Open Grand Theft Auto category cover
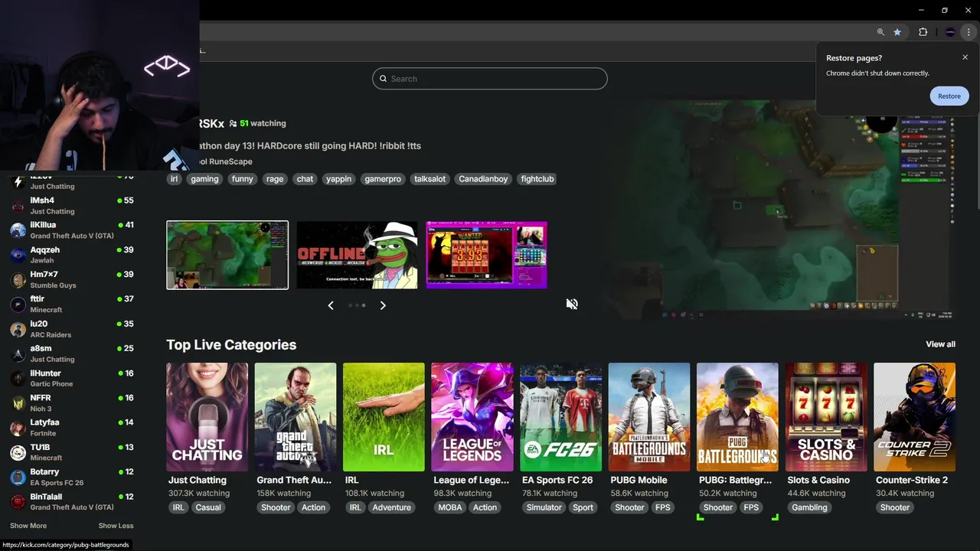This screenshot has height=551, width=980. tap(296, 417)
